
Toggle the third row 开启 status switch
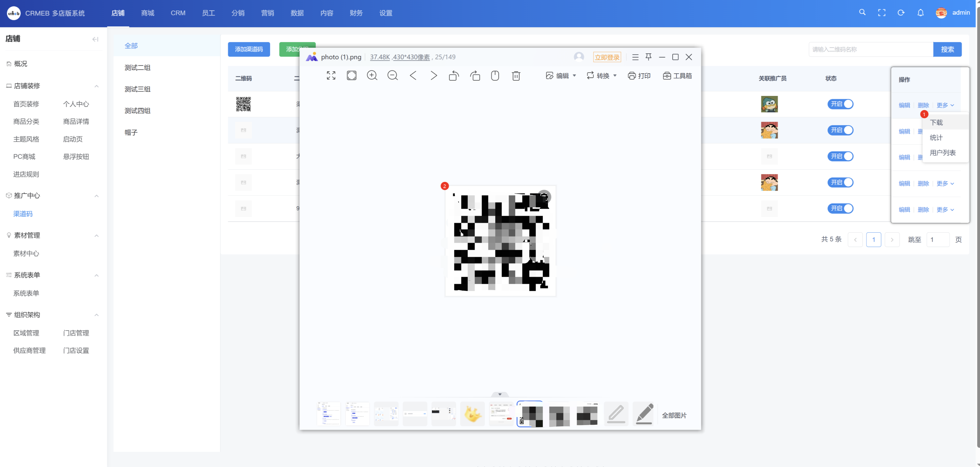point(840,156)
